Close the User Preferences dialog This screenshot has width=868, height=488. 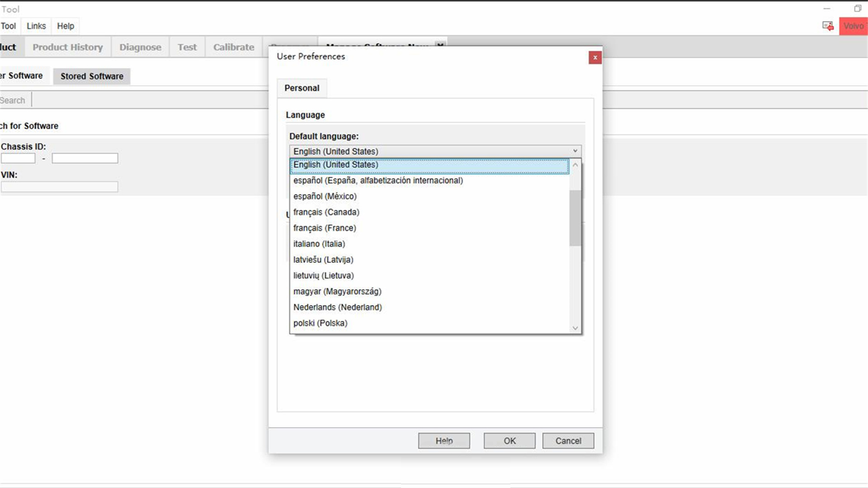click(x=595, y=57)
